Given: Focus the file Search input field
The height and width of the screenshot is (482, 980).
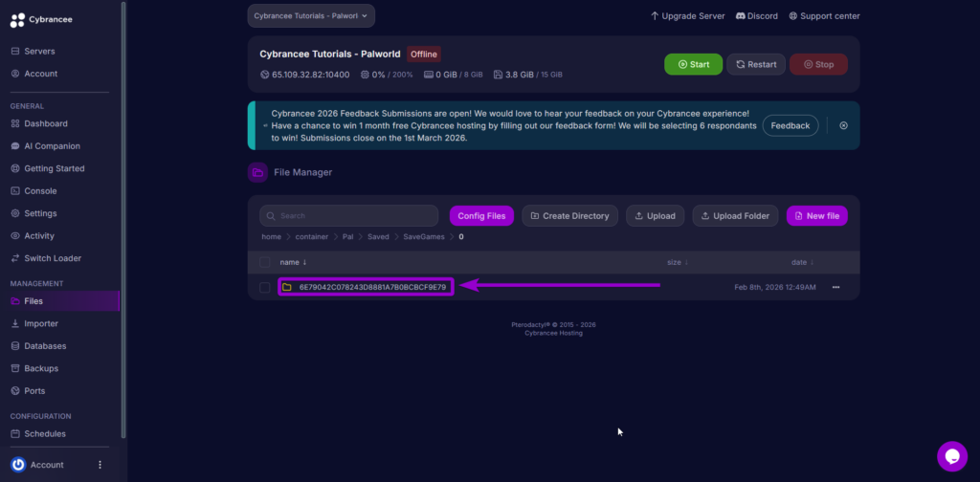Looking at the screenshot, I should tap(349, 216).
